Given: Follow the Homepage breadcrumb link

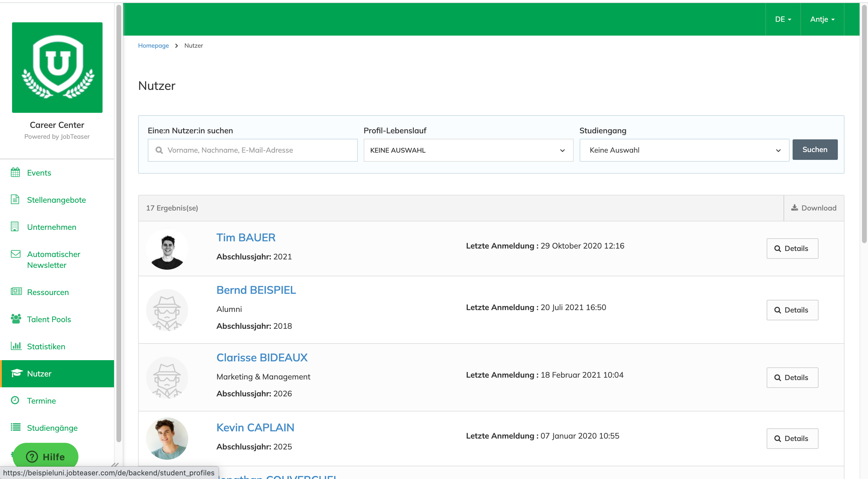Looking at the screenshot, I should (x=153, y=46).
